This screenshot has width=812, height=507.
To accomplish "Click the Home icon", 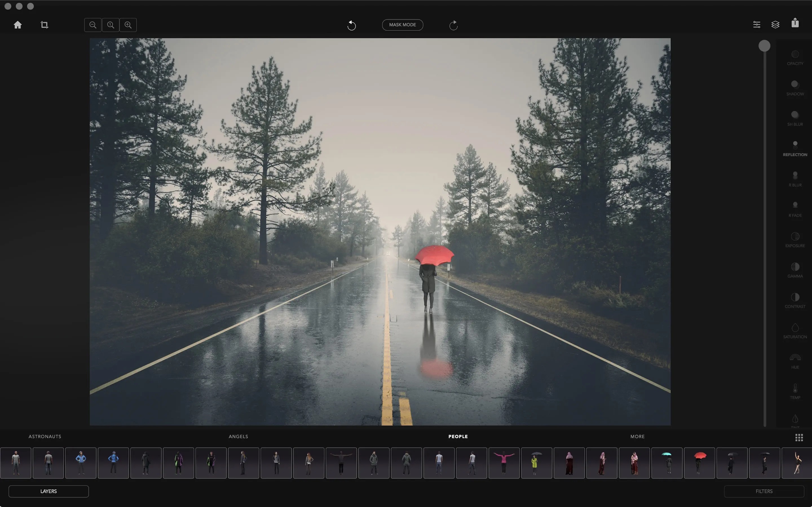I will [18, 25].
